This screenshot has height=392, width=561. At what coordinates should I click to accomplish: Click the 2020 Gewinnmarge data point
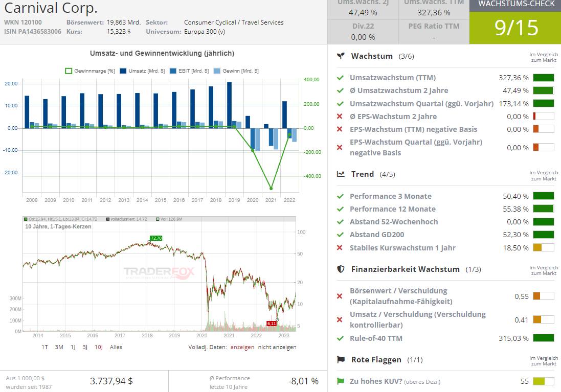coord(253,151)
